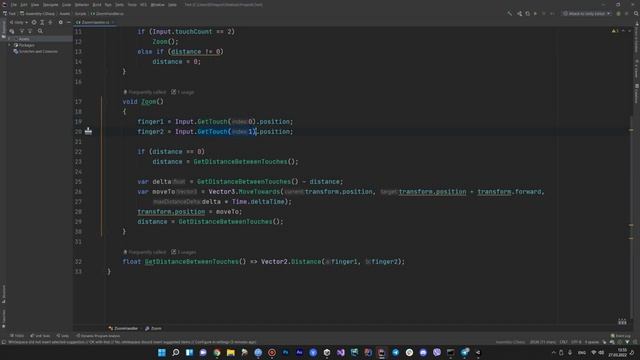Click Expand All icon in Explorer toolbar
640x360 pixels.
point(42,22)
